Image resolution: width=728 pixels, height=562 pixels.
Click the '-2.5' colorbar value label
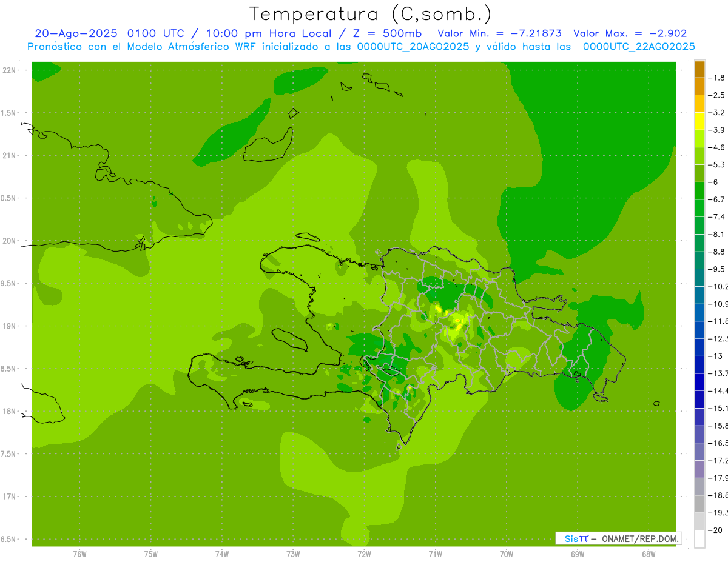pos(718,95)
